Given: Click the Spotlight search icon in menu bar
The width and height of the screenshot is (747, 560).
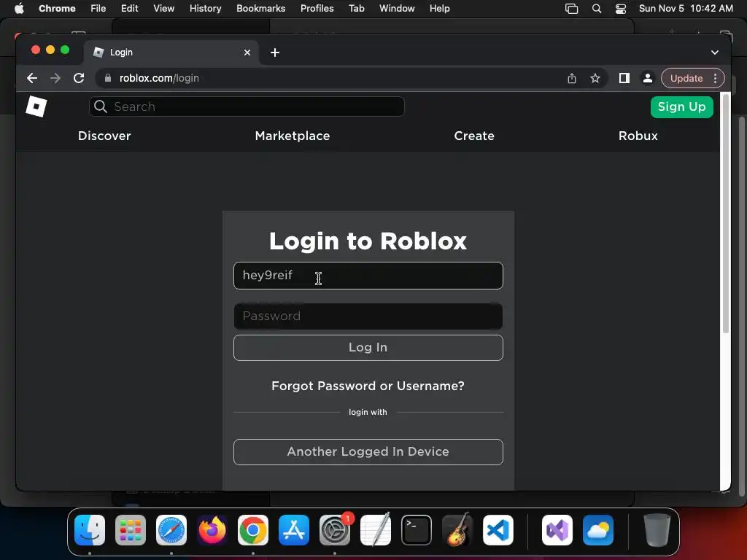Looking at the screenshot, I should (597, 9).
